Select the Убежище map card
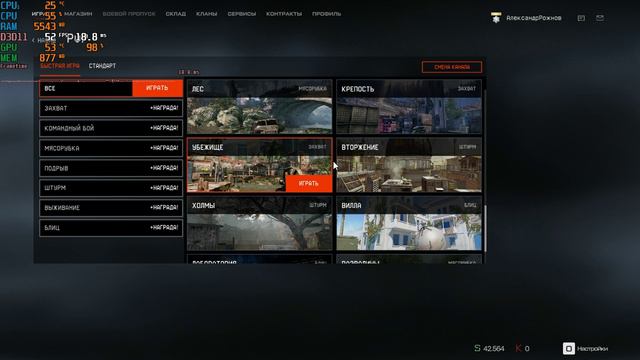 pos(260,165)
